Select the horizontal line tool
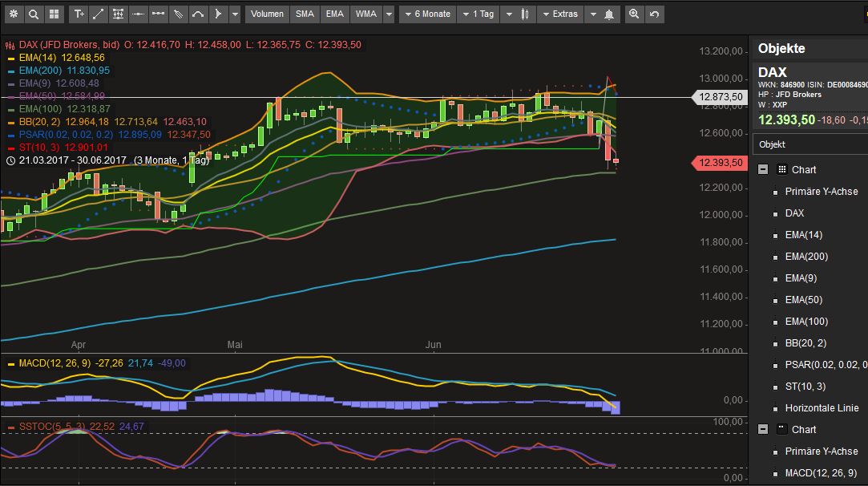 coord(138,14)
